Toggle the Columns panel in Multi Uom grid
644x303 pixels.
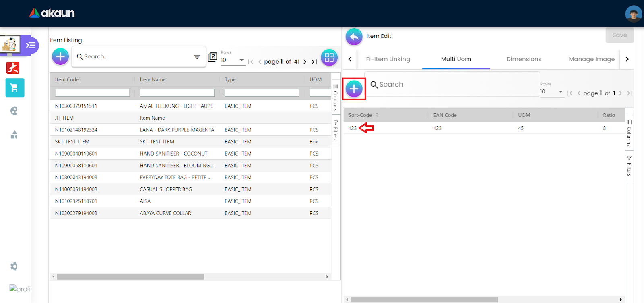point(629,133)
